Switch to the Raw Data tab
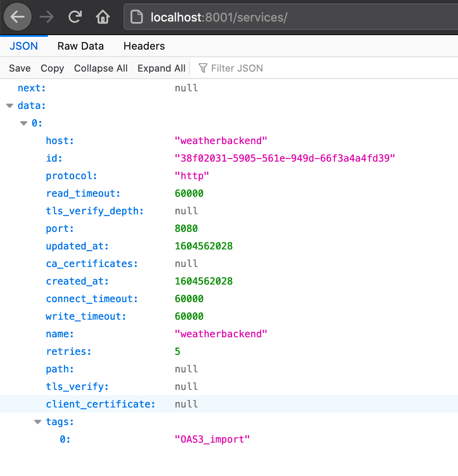 click(80, 46)
